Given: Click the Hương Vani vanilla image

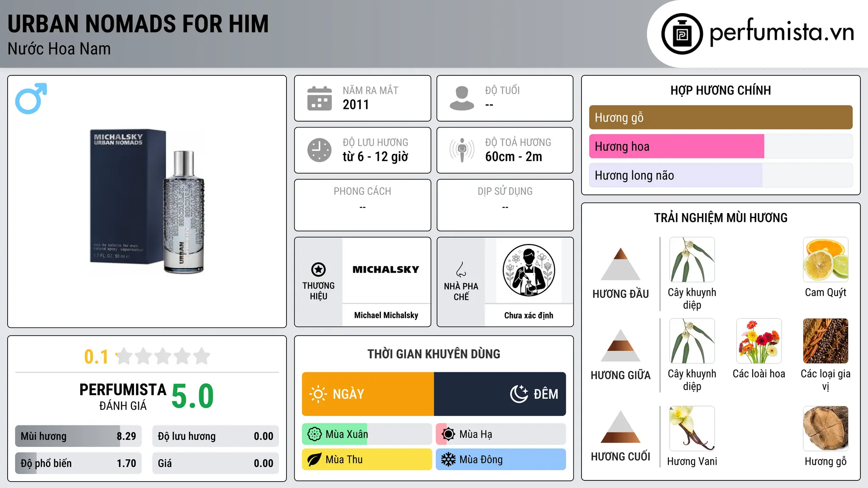Looking at the screenshot, I should point(692,429).
